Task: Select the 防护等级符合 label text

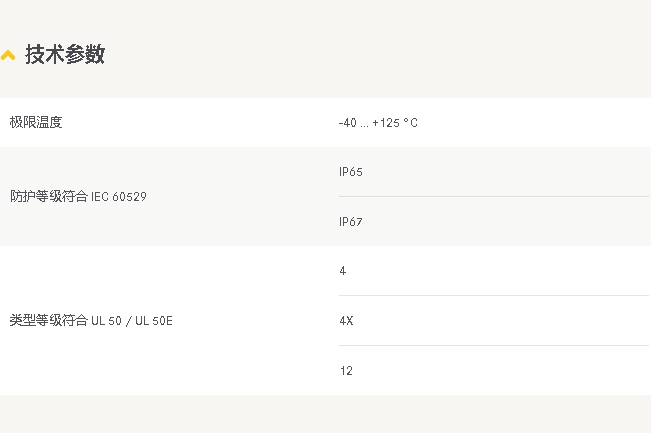Action: pyautogui.click(x=49, y=196)
